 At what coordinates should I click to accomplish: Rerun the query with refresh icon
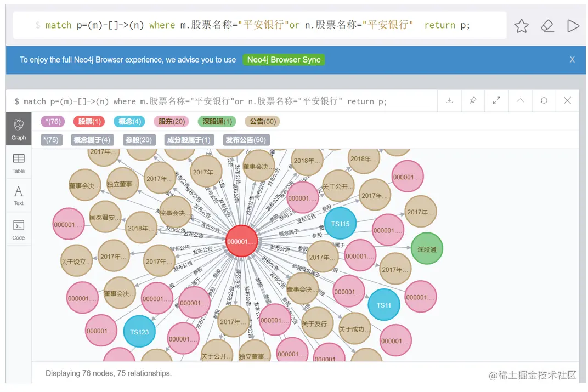tap(544, 100)
